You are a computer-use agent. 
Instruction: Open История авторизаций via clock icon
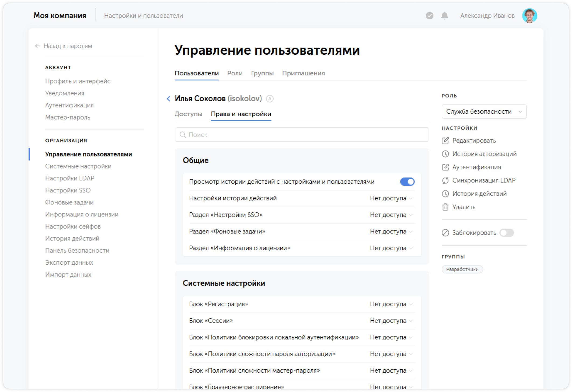[x=446, y=154]
